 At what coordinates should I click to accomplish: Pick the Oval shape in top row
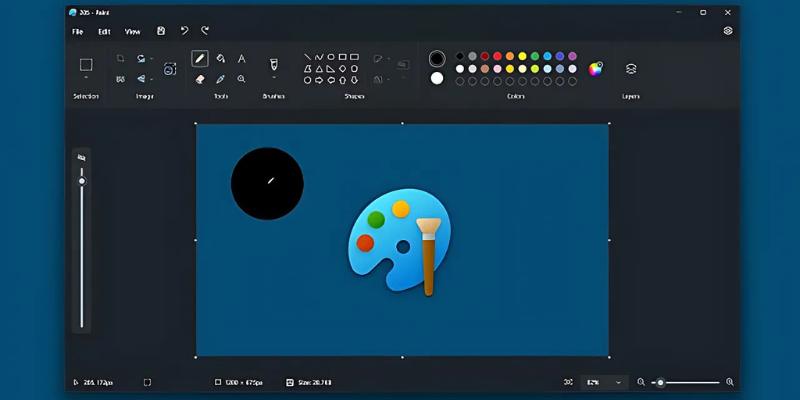[331, 57]
